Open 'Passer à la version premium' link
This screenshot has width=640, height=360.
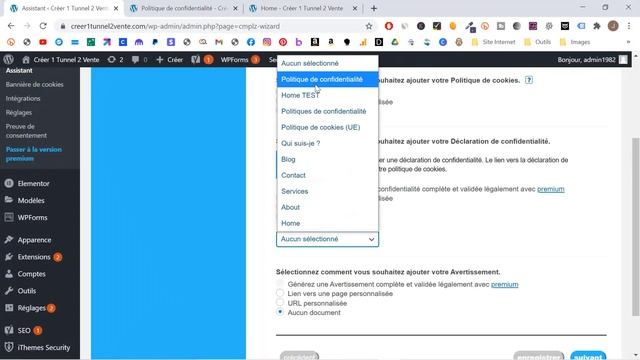[34, 154]
